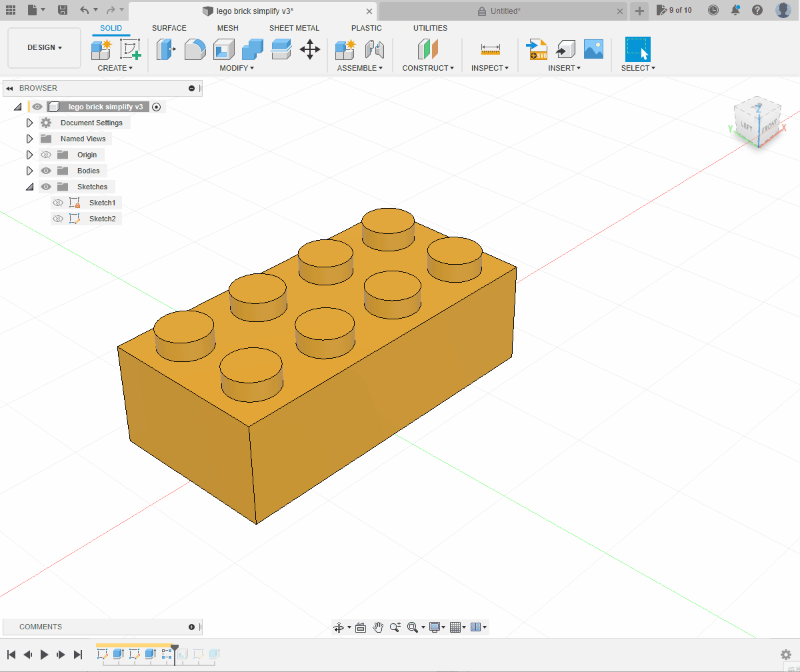Click the Joint icon in Assemble
The image size is (800, 672).
375,49
